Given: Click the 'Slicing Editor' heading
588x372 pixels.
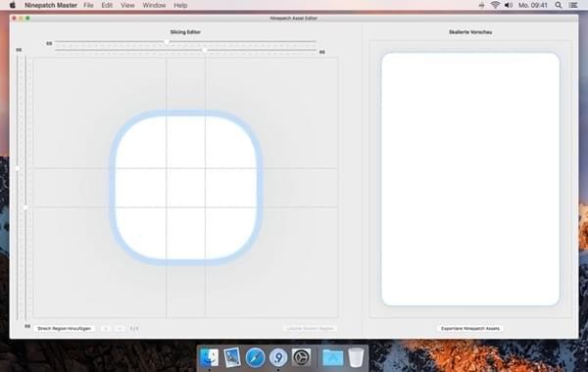Looking at the screenshot, I should coord(185,32).
